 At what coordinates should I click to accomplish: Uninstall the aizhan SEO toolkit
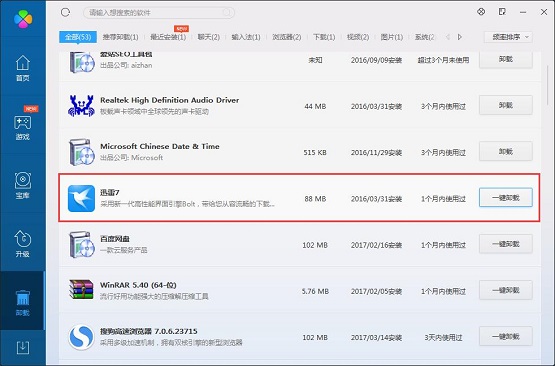click(x=506, y=59)
